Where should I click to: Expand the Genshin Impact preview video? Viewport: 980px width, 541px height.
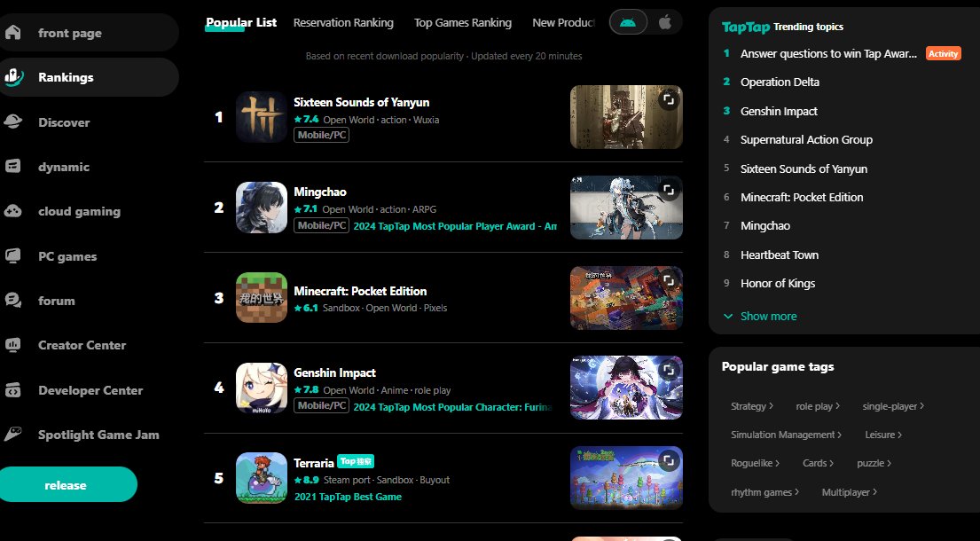click(x=668, y=371)
